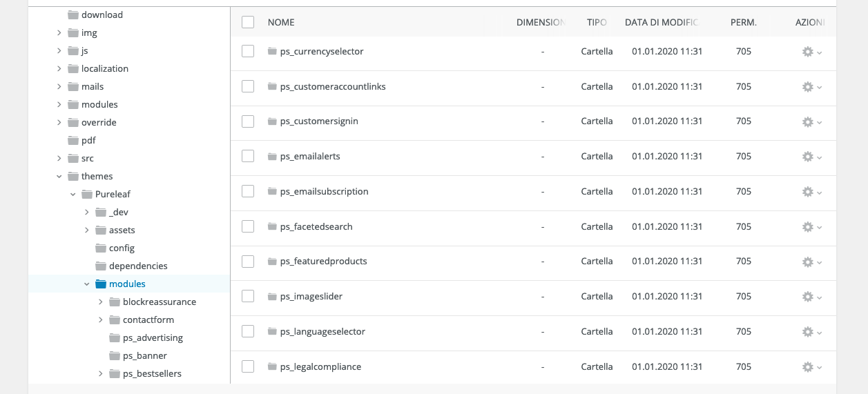The height and width of the screenshot is (394, 868).
Task: Click the blue modules folder icon in tree
Action: click(x=101, y=284)
